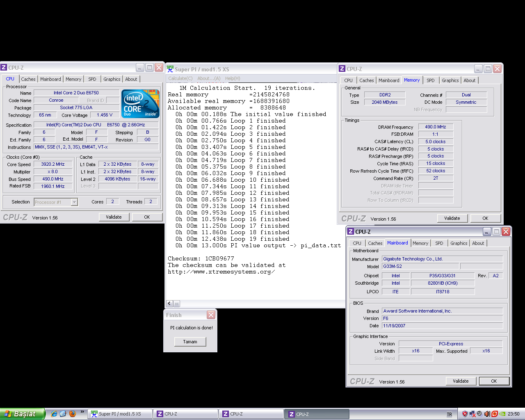Click OK in Mainboard CPU-Z window
Screen dimensions: 525x420
[x=494, y=381]
